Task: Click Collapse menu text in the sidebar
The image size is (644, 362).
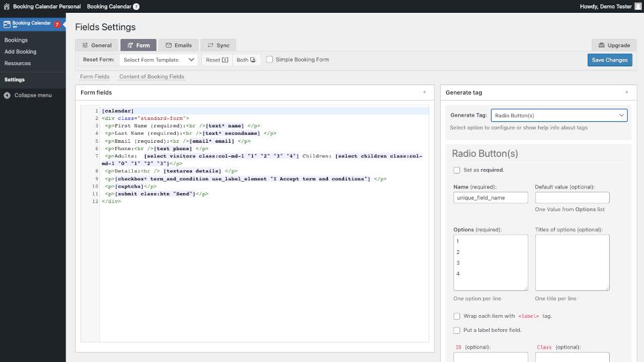Action: pos(33,95)
